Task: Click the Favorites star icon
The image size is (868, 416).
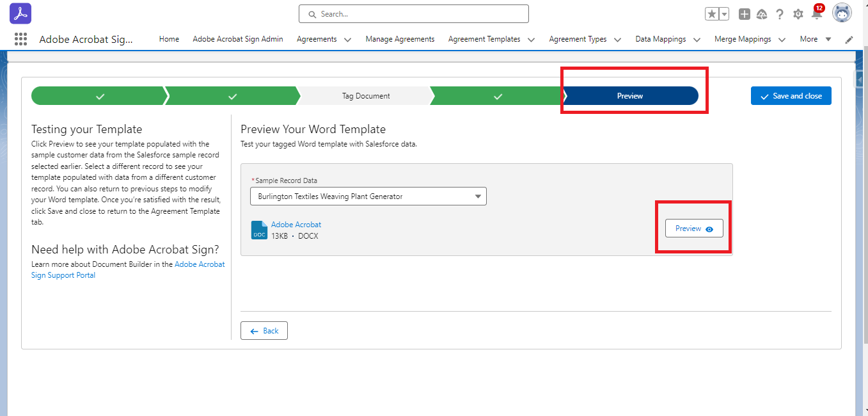Action: [x=711, y=14]
